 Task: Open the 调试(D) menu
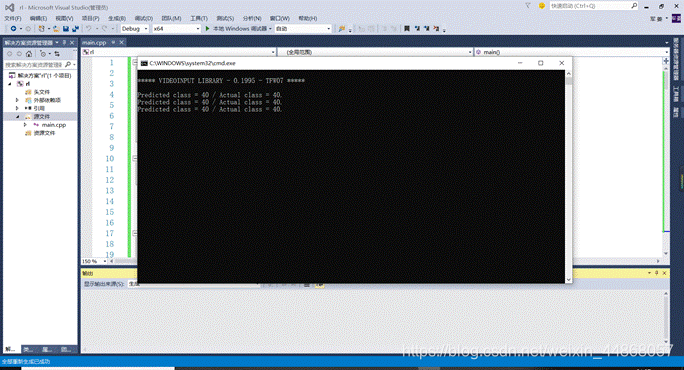click(x=144, y=18)
